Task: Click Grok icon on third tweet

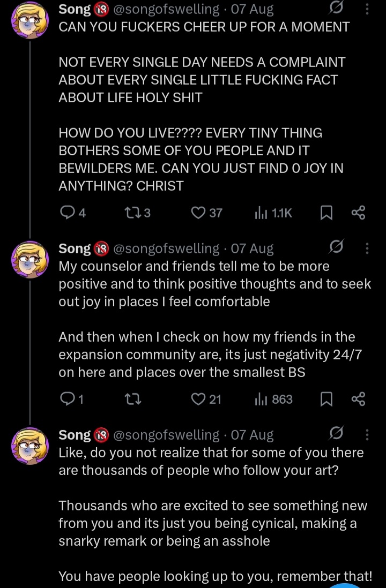Action: tap(337, 433)
